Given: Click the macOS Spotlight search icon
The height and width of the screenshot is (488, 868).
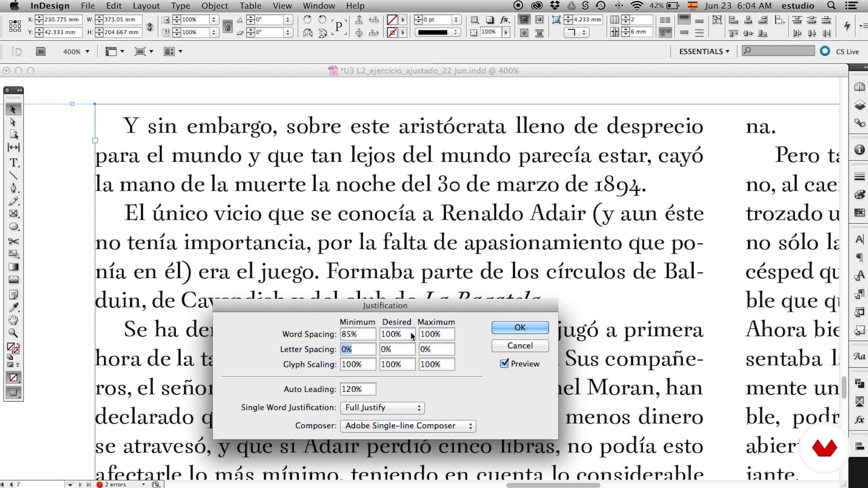Looking at the screenshot, I should coord(831,6).
